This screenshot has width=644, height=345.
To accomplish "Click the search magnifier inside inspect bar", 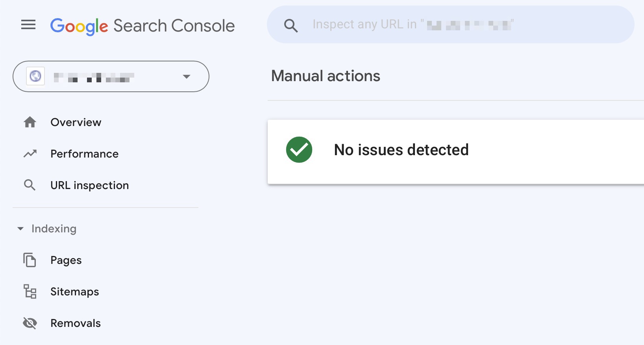I will 291,24.
